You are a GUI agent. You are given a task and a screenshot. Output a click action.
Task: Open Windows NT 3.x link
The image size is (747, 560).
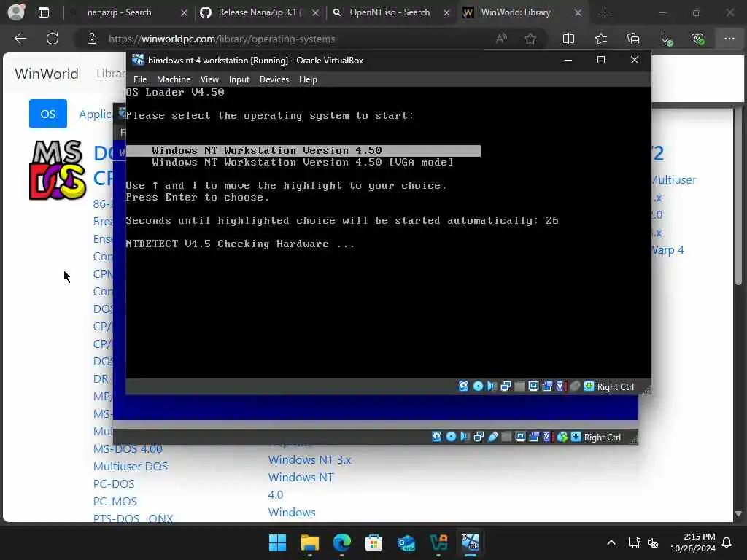point(309,460)
